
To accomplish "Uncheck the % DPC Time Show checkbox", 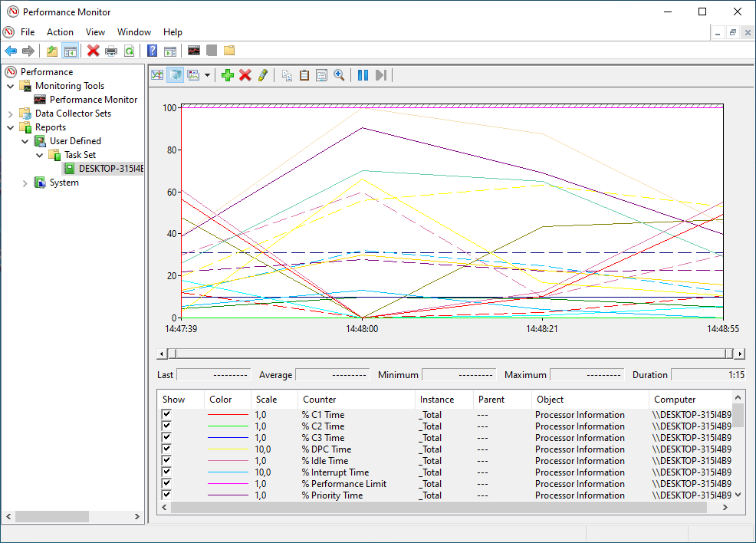I will (x=166, y=449).
